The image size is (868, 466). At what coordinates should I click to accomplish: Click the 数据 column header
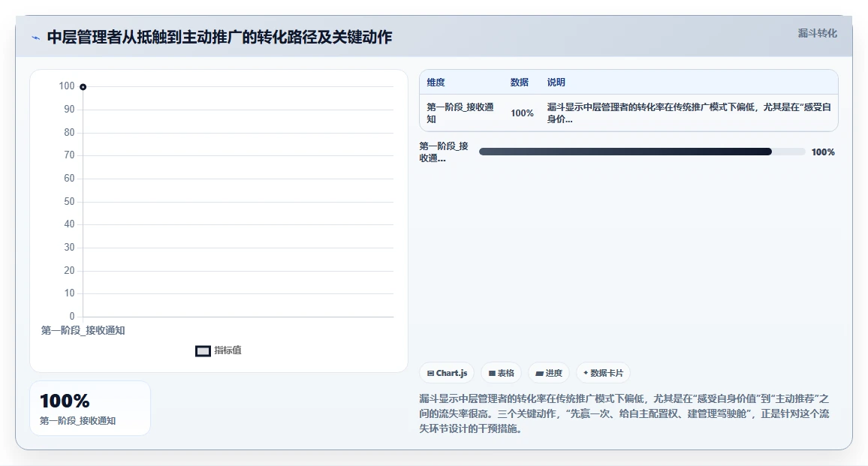click(520, 83)
